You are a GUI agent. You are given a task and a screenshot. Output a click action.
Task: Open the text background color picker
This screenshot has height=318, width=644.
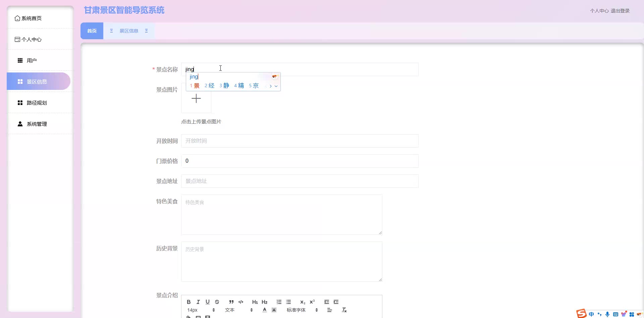[274, 310]
